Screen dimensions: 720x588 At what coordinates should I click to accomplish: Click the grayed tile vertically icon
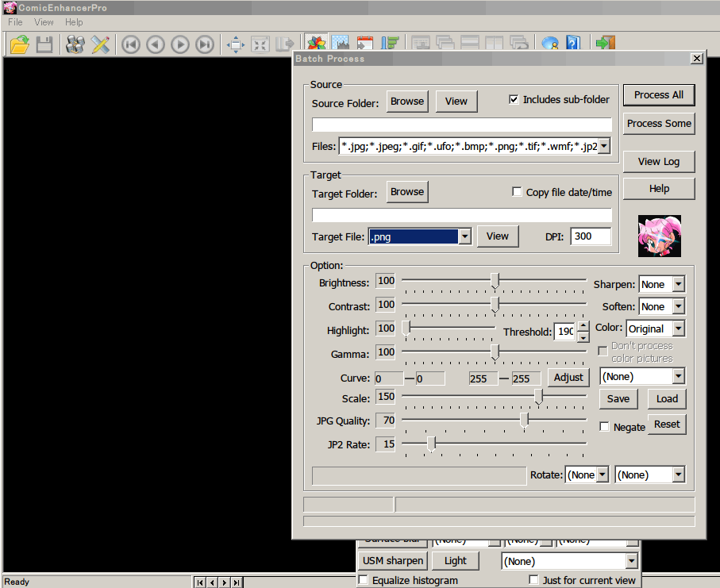[x=494, y=42]
